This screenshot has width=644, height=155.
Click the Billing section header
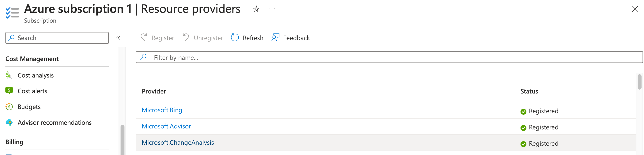click(14, 142)
